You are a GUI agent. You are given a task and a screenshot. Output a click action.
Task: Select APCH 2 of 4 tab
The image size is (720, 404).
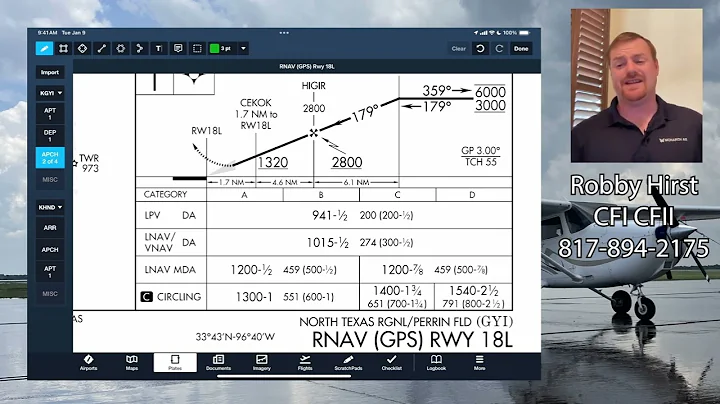click(x=50, y=157)
